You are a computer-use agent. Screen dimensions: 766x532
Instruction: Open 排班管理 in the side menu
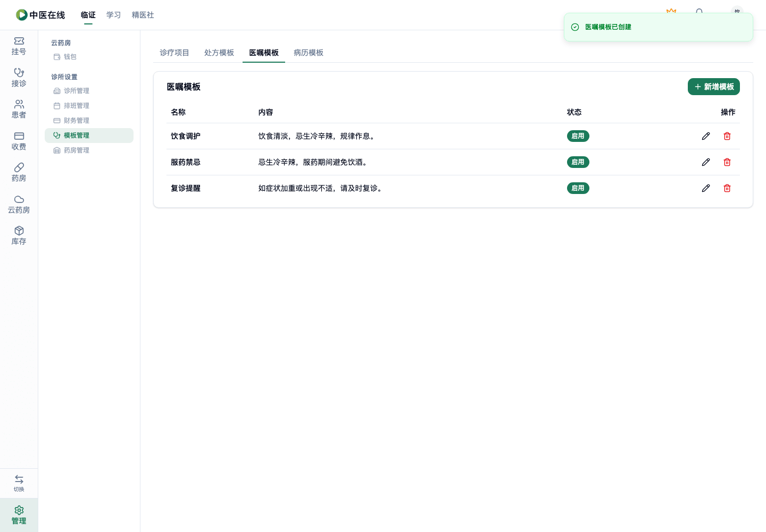tap(89, 106)
